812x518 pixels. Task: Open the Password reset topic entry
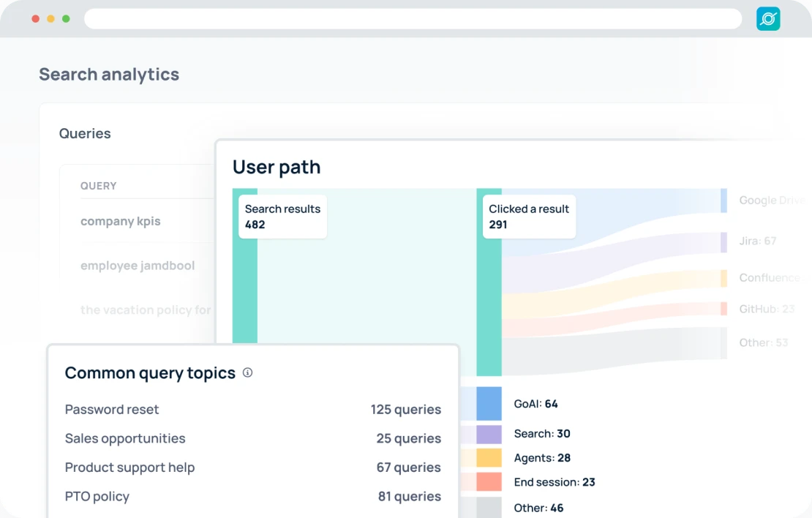click(x=112, y=409)
